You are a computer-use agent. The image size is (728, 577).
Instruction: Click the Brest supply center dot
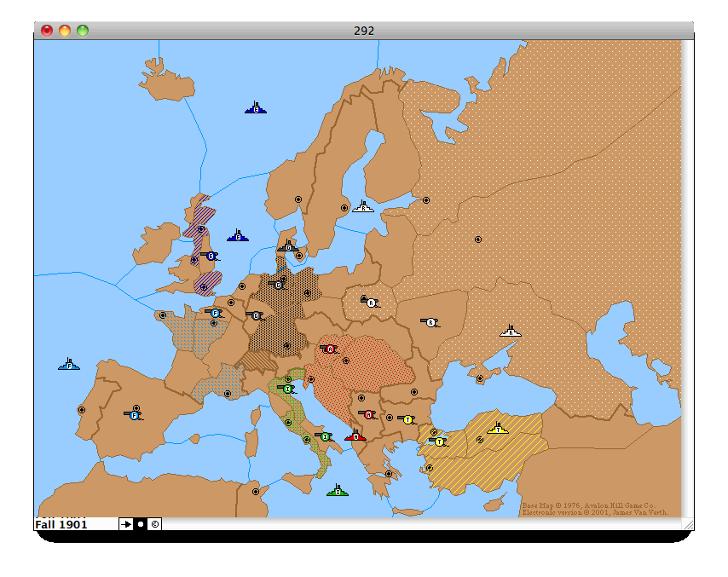click(x=163, y=315)
